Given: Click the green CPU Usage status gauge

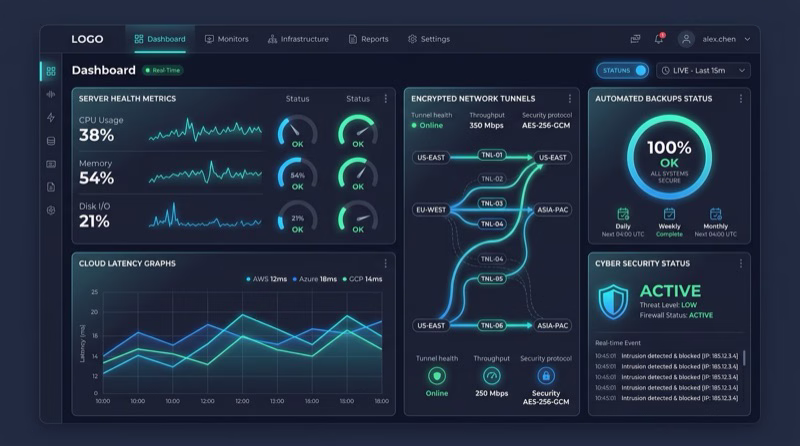Looking at the screenshot, I should click(x=358, y=132).
